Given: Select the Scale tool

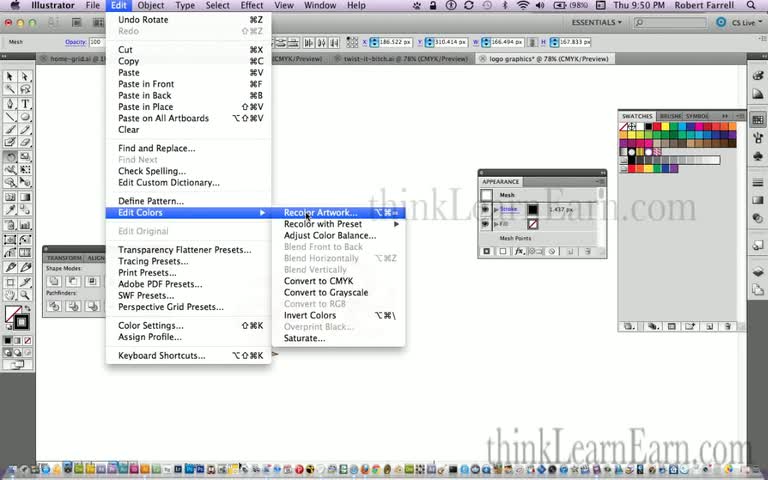Looking at the screenshot, I should [25, 157].
